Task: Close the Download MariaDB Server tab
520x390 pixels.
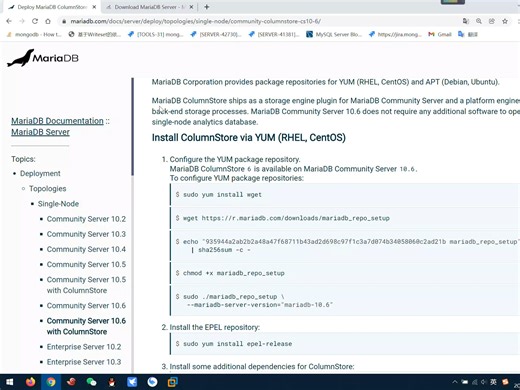Action: click(x=191, y=7)
